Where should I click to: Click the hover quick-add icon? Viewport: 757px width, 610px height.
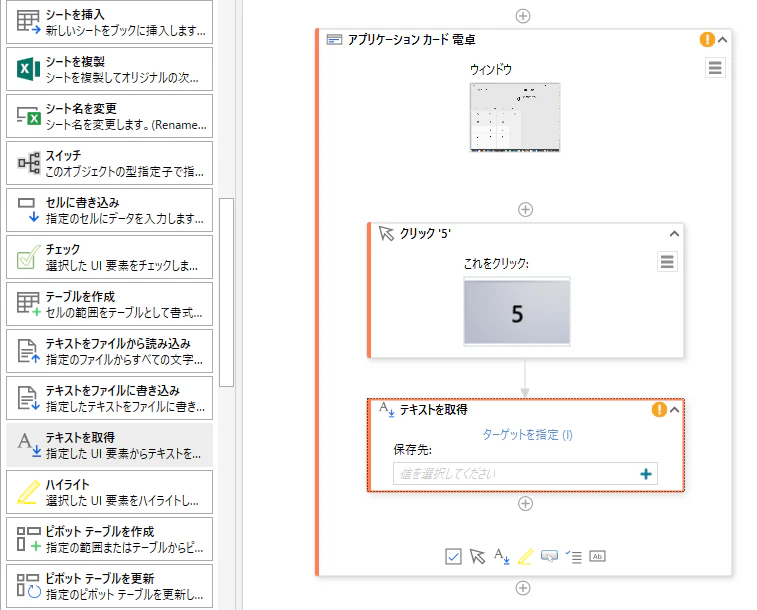click(549, 556)
